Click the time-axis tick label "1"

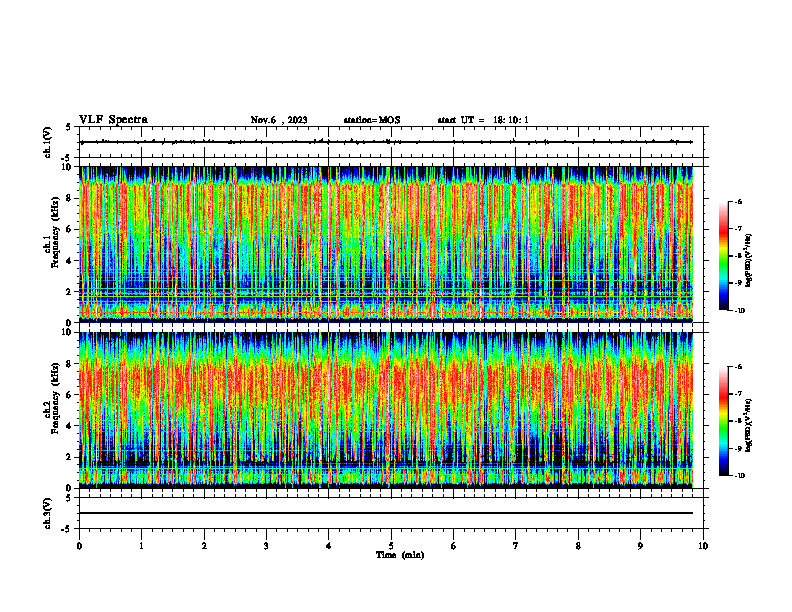coord(141,546)
